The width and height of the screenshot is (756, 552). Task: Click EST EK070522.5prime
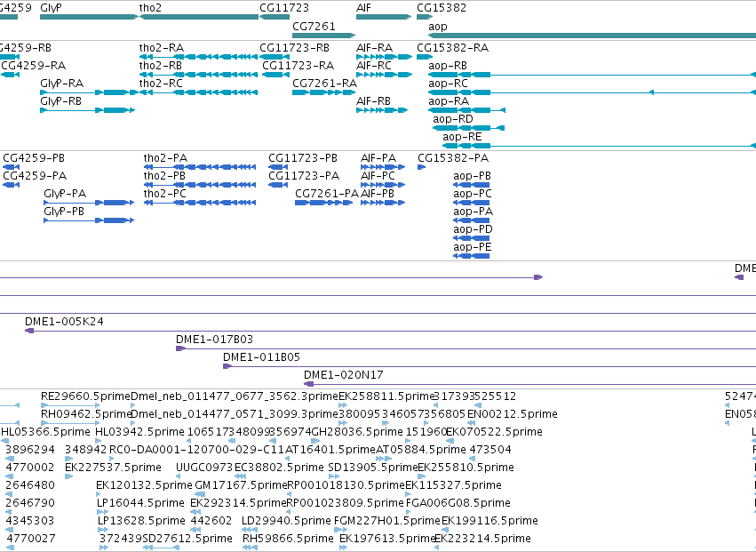click(x=450, y=441)
